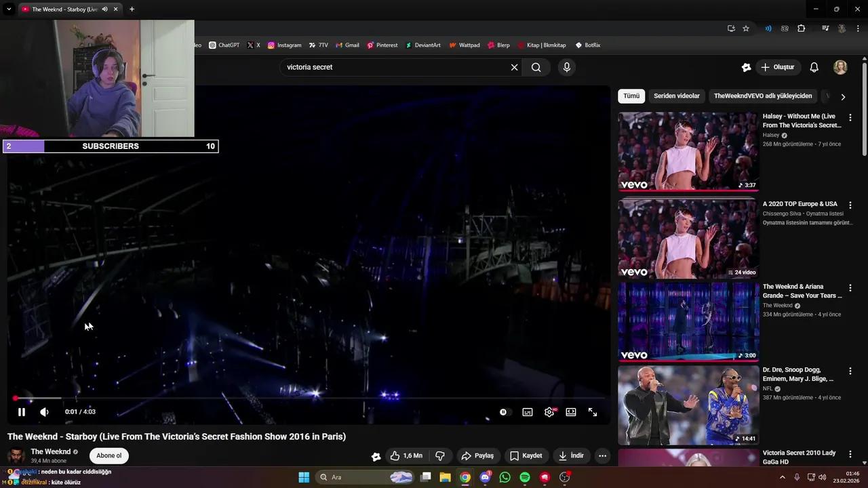Open Spotify from the Windows taskbar
868x488 pixels.
point(525,477)
